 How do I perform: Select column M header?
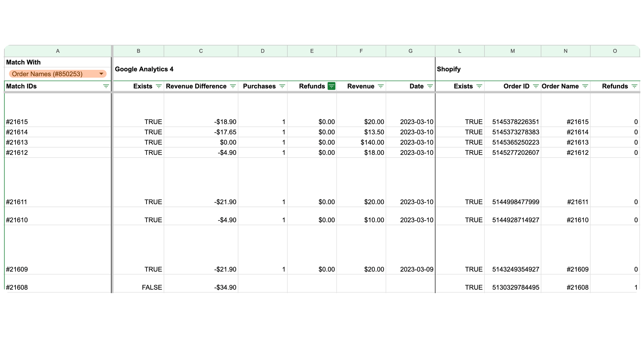[x=512, y=51]
